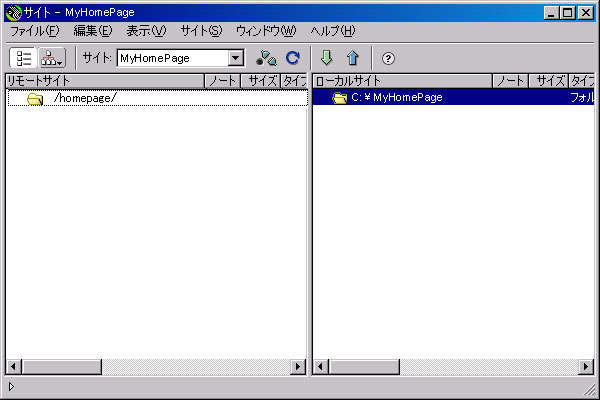Viewport: 600px width, 400px height.
Task: Expand the status bar disclosure triangle
Action: click(x=11, y=386)
